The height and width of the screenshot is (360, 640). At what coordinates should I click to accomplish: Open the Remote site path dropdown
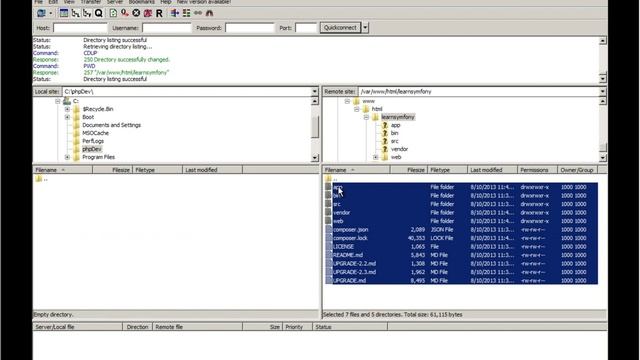click(x=602, y=91)
